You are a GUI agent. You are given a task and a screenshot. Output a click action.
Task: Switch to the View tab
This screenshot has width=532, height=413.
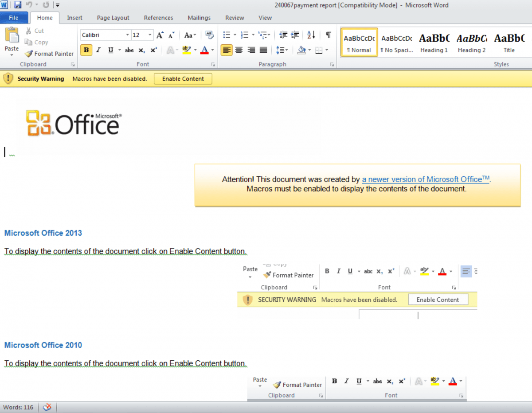click(265, 18)
